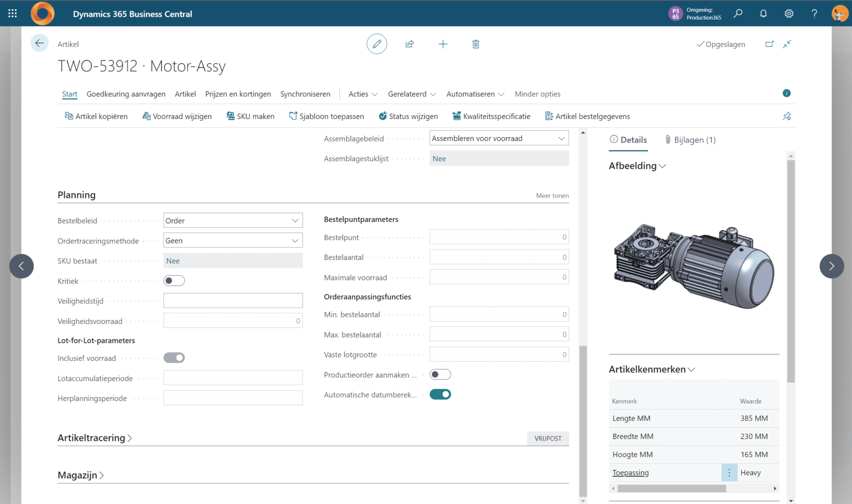Click the back arrow button
852x504 pixels.
click(39, 43)
